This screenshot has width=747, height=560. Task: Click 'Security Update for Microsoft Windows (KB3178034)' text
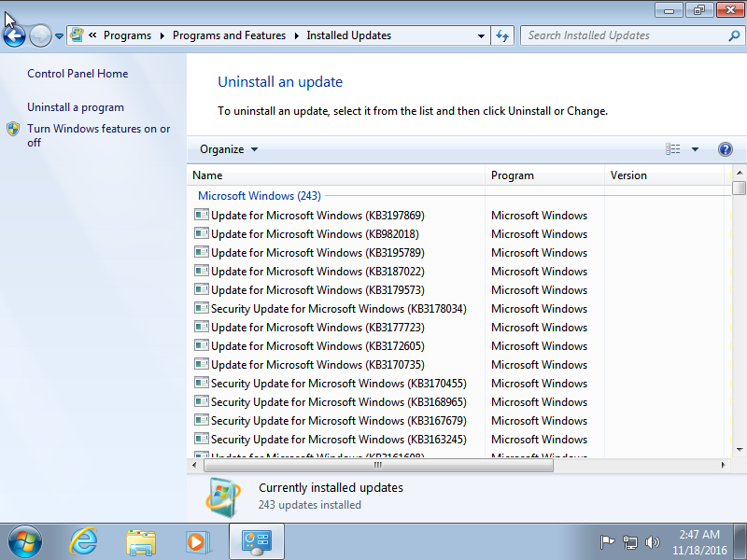coord(339,309)
